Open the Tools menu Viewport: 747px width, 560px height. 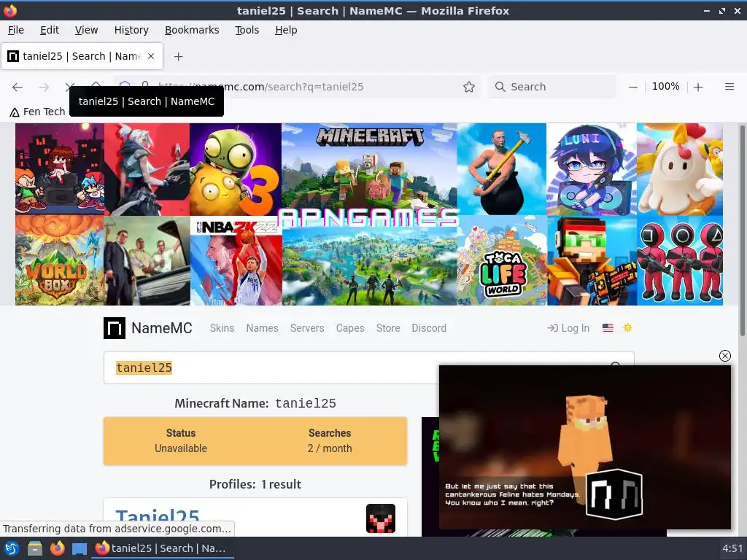[247, 30]
